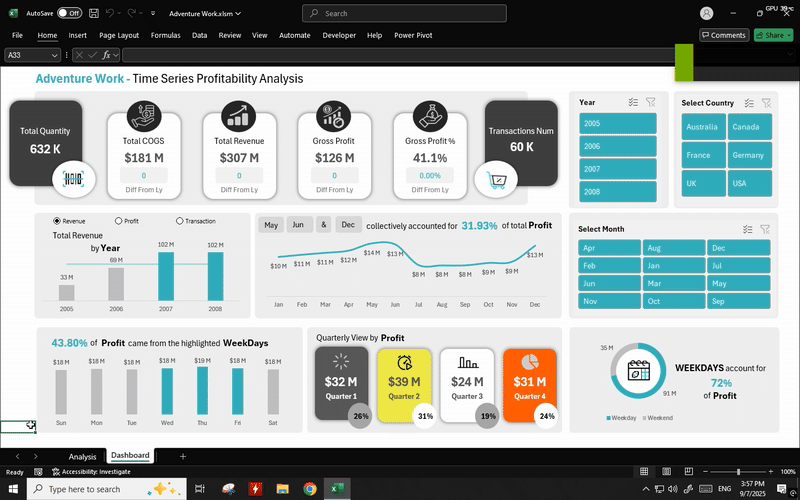Click the green Share button
Screen dimensions: 800x500
(773, 35)
